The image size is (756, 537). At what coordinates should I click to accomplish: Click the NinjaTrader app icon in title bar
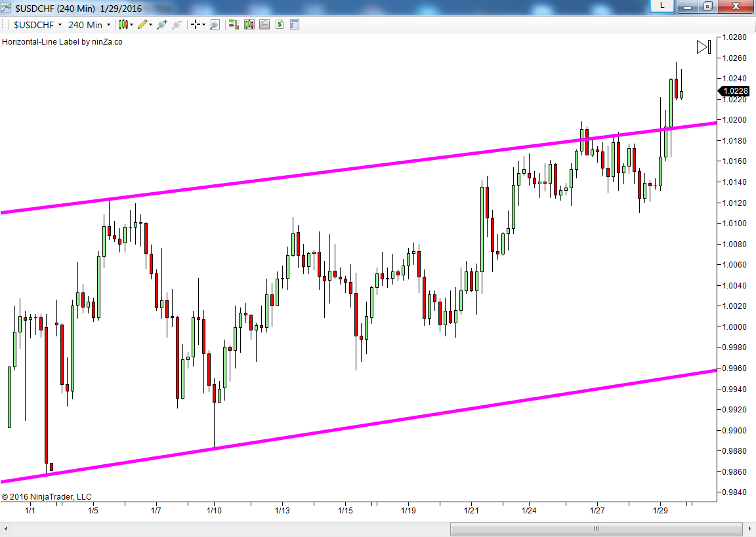tap(6, 8)
